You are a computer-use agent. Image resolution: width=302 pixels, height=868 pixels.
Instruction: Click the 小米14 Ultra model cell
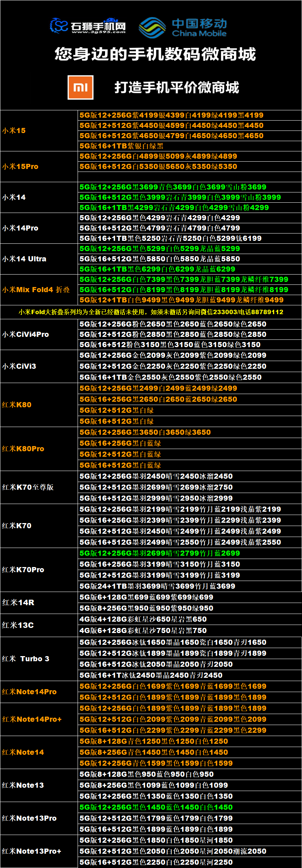39,259
